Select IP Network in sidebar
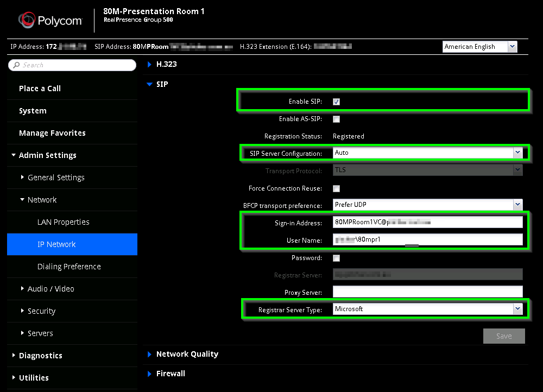This screenshot has height=392, width=543. tap(72, 244)
